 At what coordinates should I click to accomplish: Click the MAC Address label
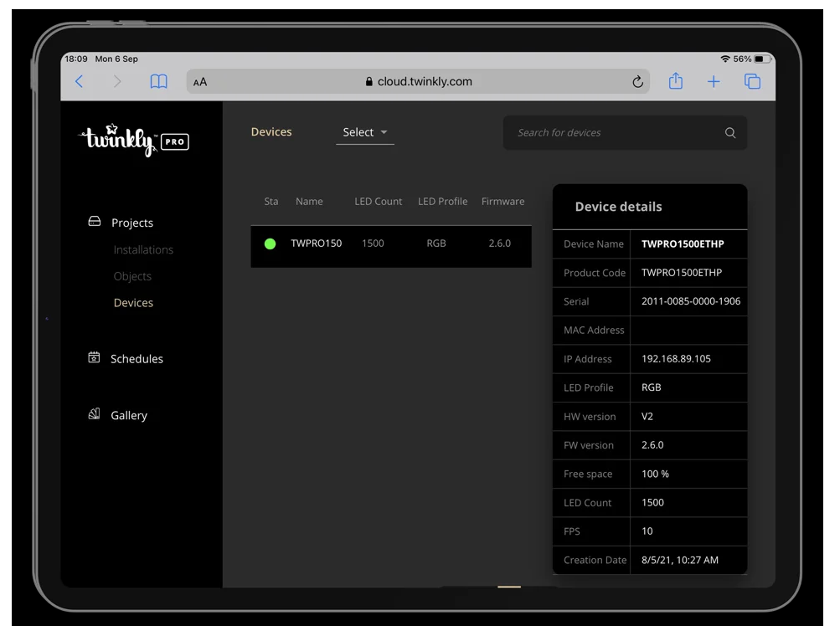click(594, 331)
